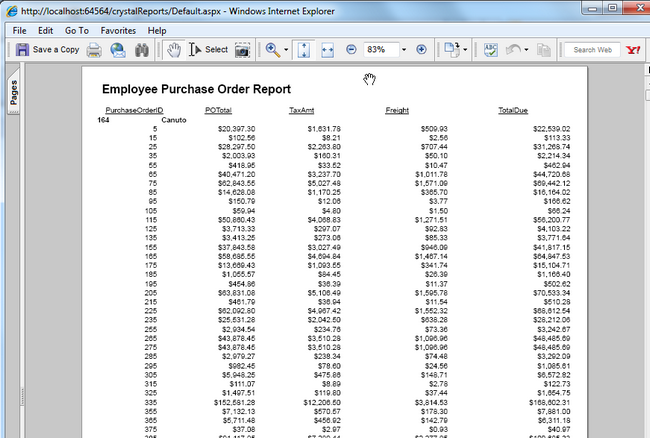Open the Pages side tab
The image size is (650, 438).
coord(14,94)
